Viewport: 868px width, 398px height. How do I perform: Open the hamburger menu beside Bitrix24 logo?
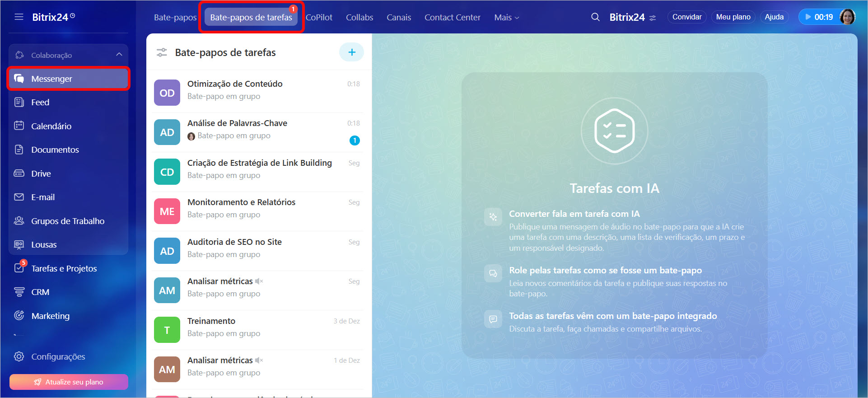click(19, 17)
